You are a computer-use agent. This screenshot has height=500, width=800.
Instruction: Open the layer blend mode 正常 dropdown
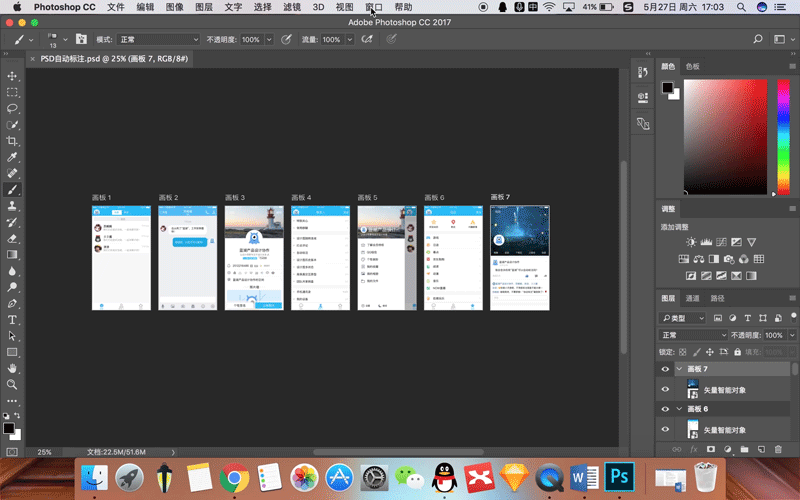click(x=693, y=335)
